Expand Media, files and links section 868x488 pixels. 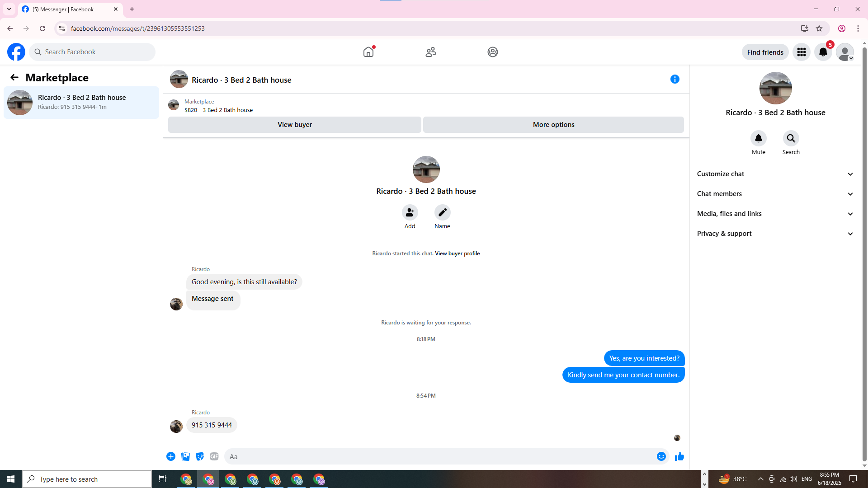point(775,214)
